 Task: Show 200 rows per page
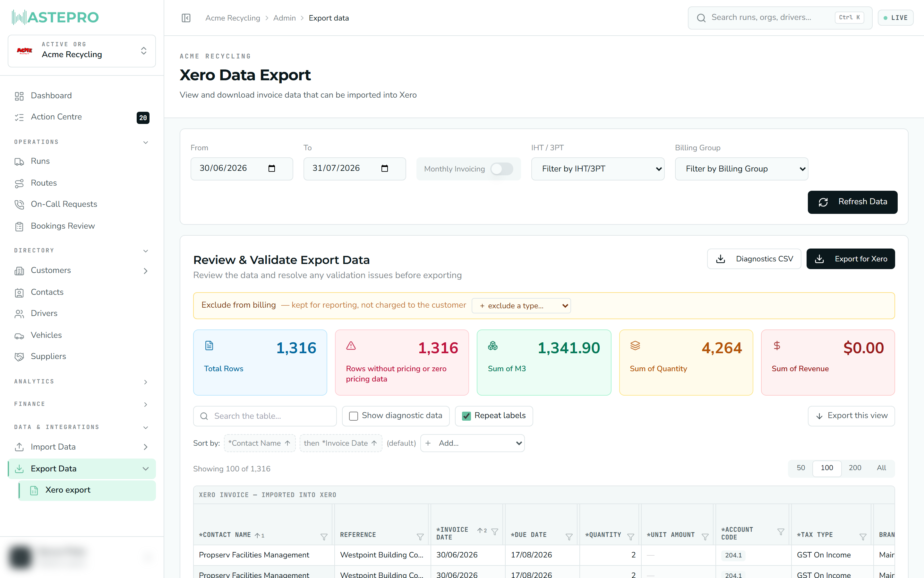pos(855,468)
